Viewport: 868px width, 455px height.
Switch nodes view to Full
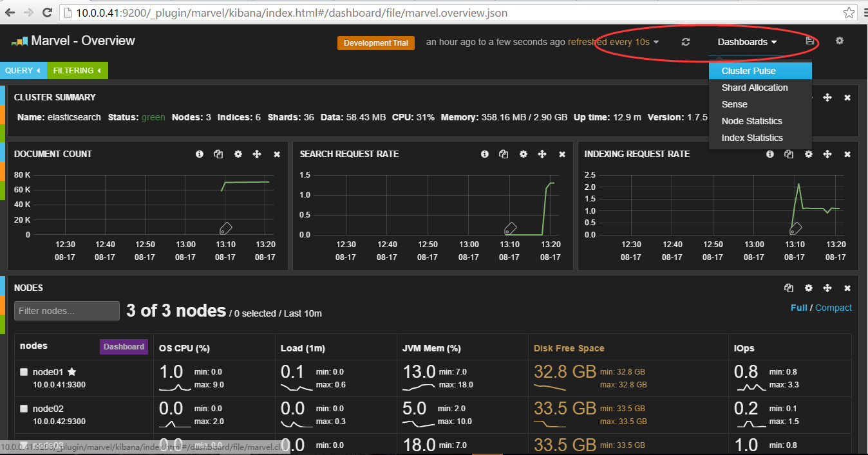coord(798,308)
